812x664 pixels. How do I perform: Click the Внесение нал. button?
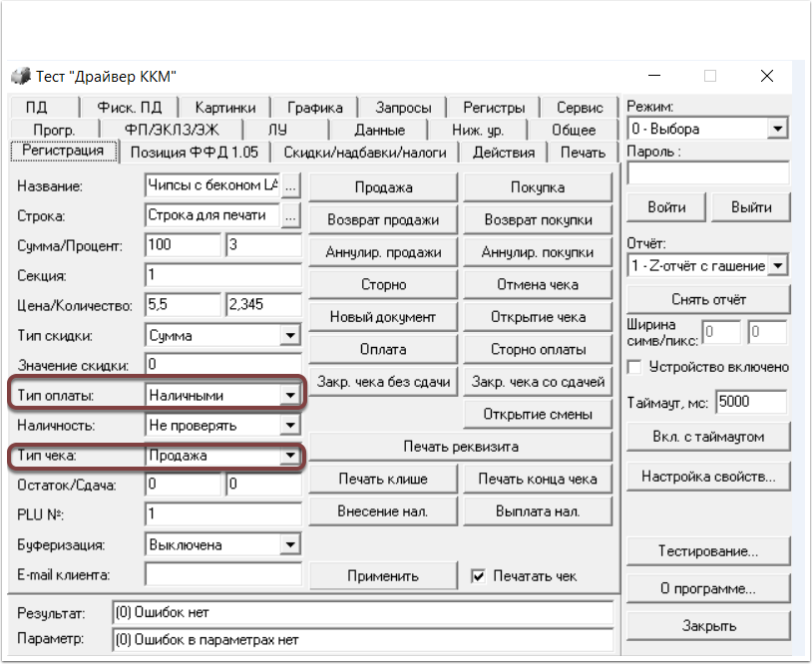pyautogui.click(x=383, y=511)
